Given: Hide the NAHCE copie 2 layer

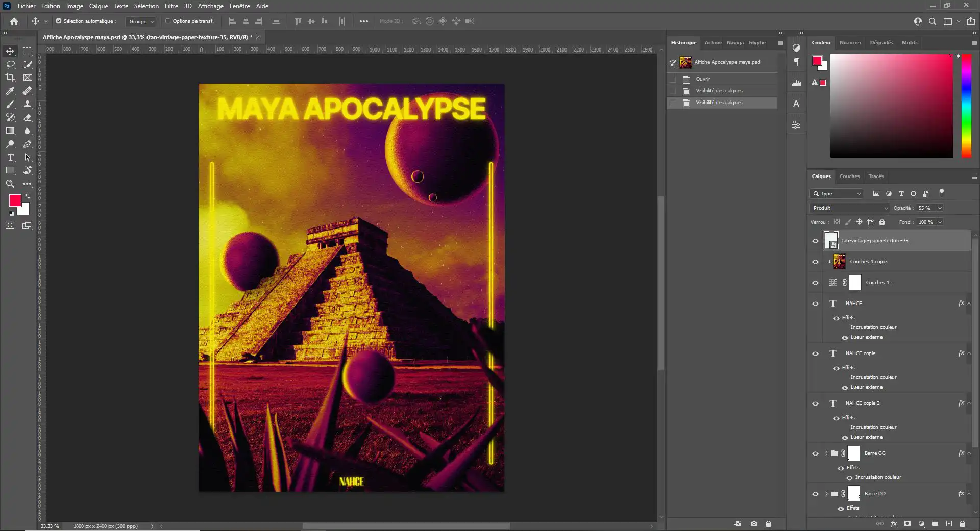Looking at the screenshot, I should 815,403.
